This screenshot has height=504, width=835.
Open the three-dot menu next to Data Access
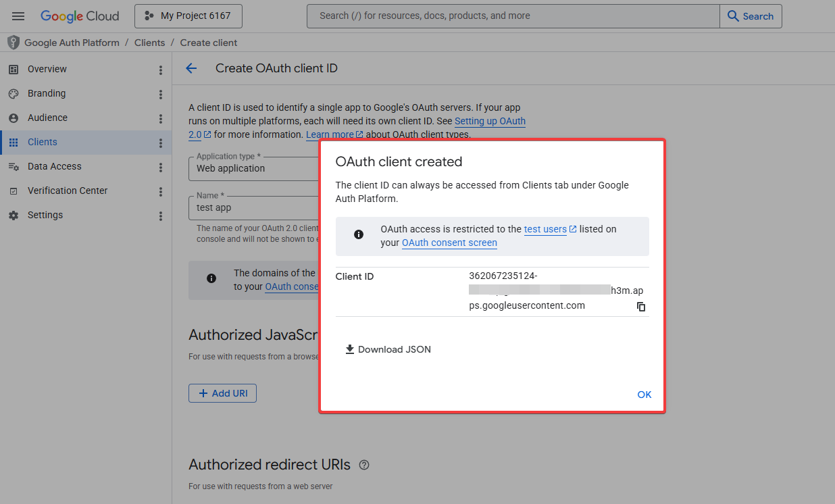[161, 168]
